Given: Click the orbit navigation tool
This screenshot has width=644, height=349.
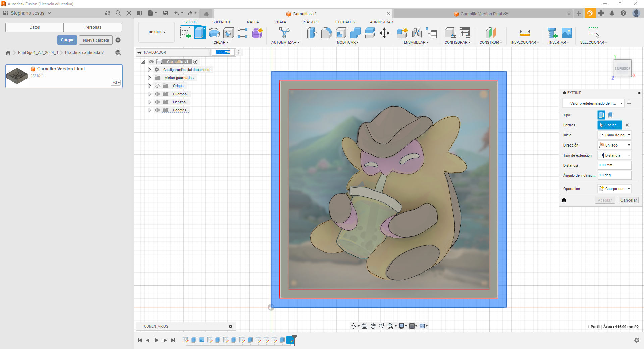Looking at the screenshot, I should click(x=353, y=326).
